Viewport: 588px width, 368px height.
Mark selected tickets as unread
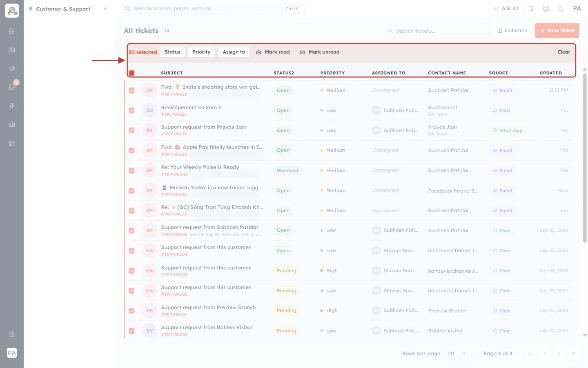(x=320, y=52)
